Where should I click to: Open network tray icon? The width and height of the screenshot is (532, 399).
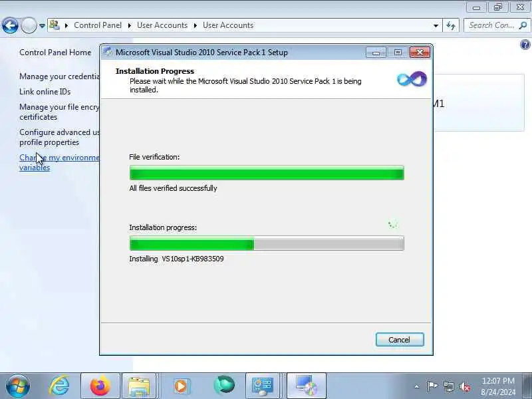tap(448, 386)
